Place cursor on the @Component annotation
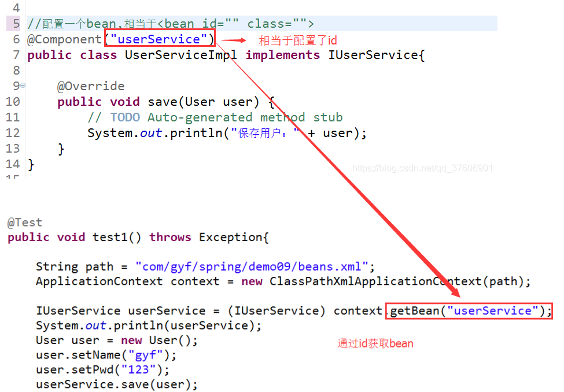Viewport: 564px width, 392px height. [65, 39]
